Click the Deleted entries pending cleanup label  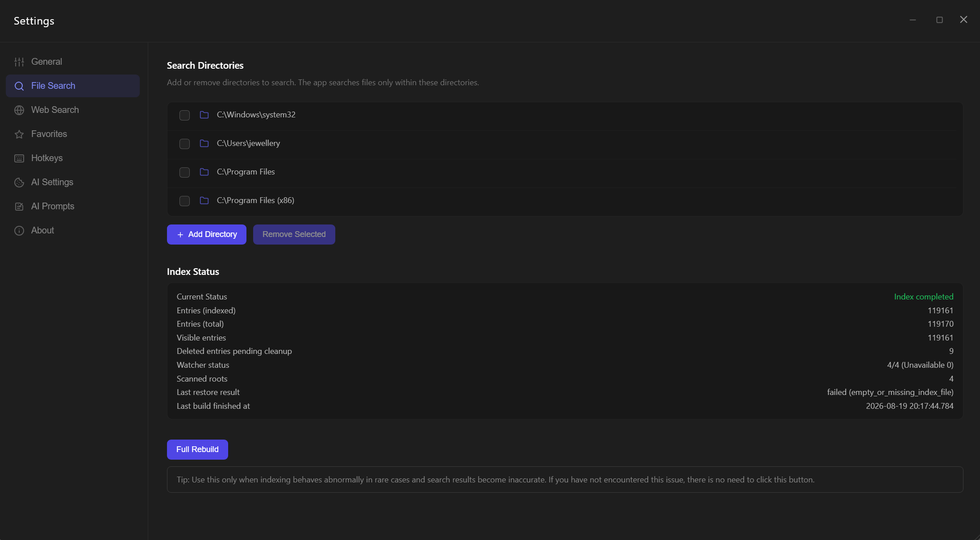[x=234, y=351]
